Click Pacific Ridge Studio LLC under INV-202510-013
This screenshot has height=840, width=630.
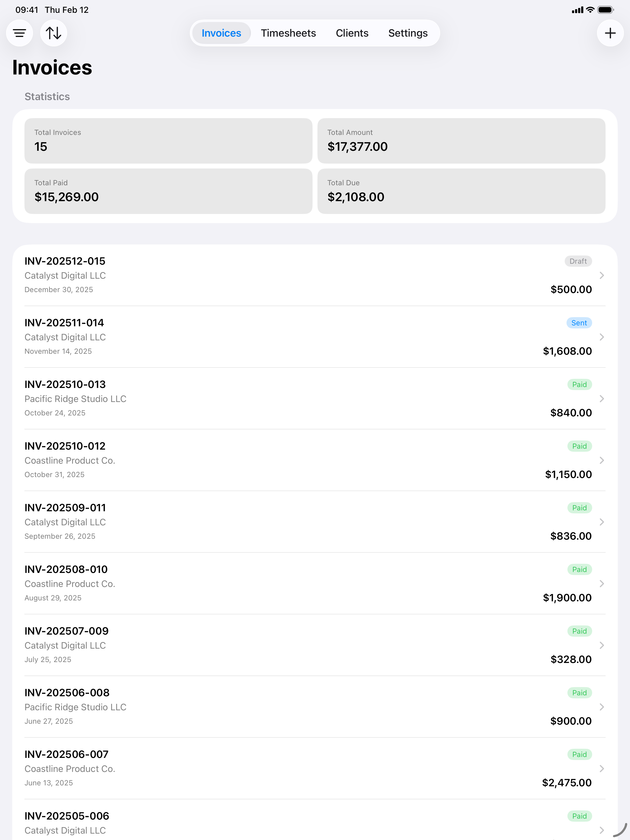[76, 399]
